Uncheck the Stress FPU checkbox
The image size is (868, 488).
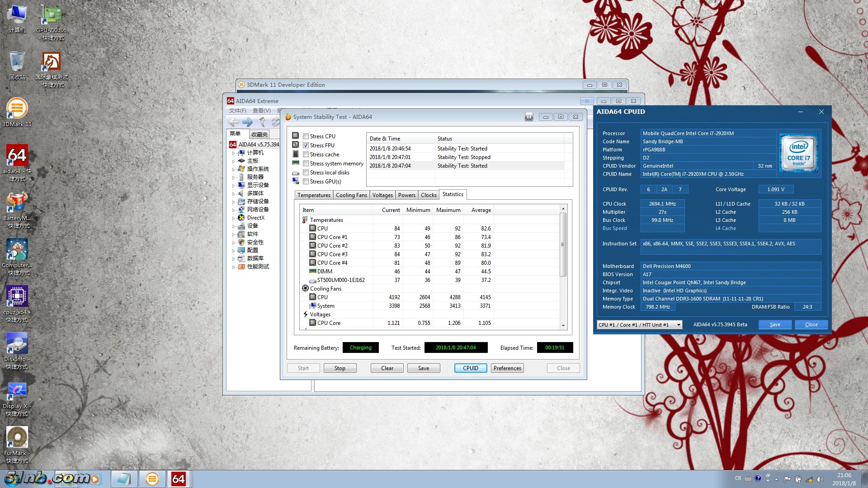pos(306,145)
